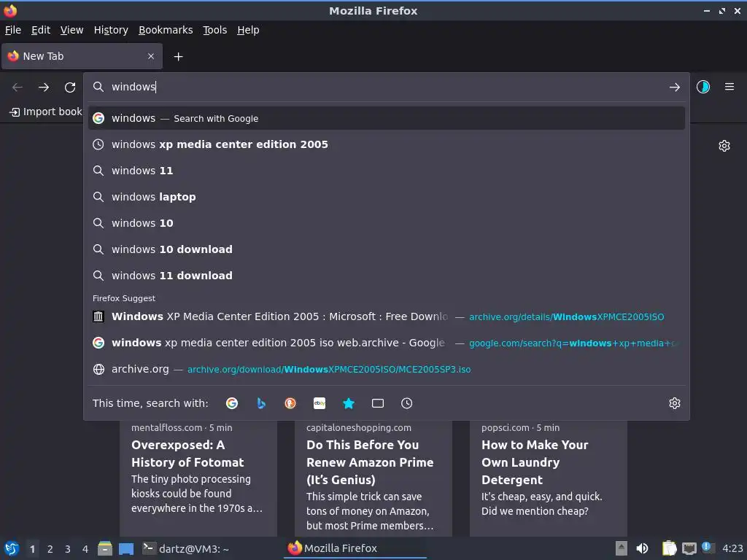Image resolution: width=747 pixels, height=560 pixels.
Task: Search history using the clock shortcut icon
Action: [407, 403]
